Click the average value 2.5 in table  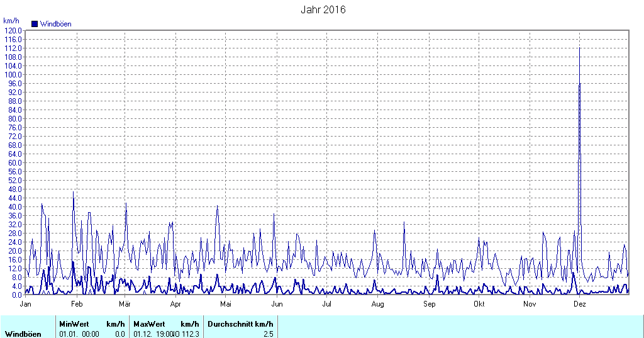(x=268, y=334)
